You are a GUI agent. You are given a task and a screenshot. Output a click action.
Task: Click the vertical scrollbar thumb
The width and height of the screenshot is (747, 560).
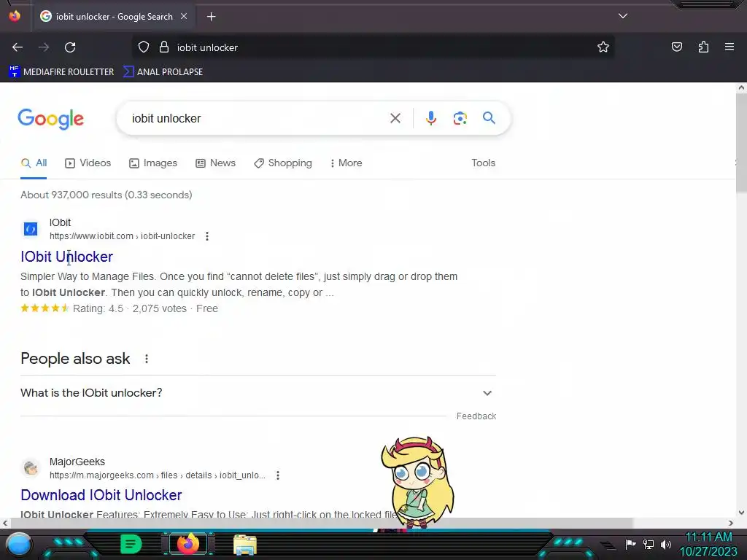click(741, 143)
